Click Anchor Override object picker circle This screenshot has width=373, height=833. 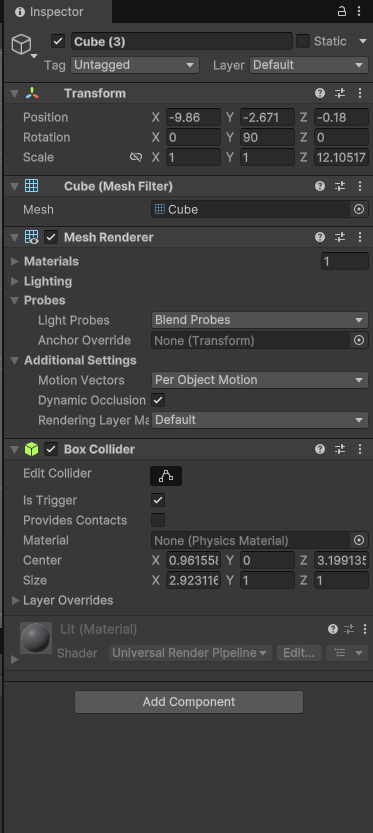359,341
